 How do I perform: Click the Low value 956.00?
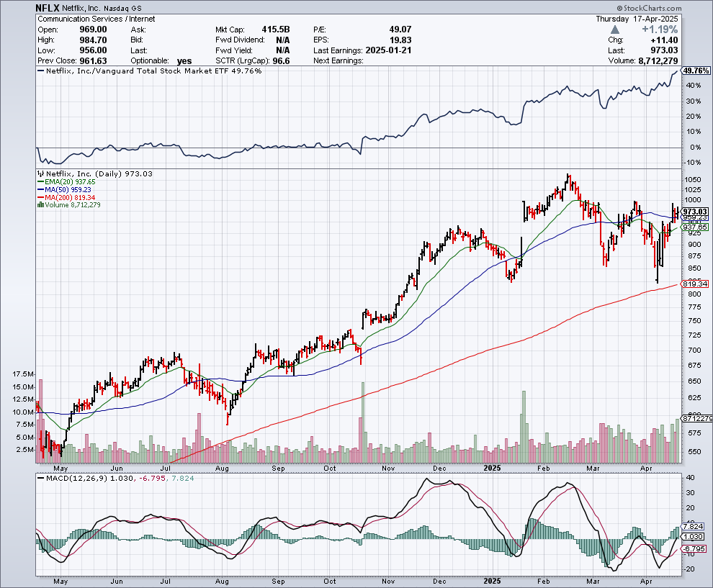tap(93, 50)
